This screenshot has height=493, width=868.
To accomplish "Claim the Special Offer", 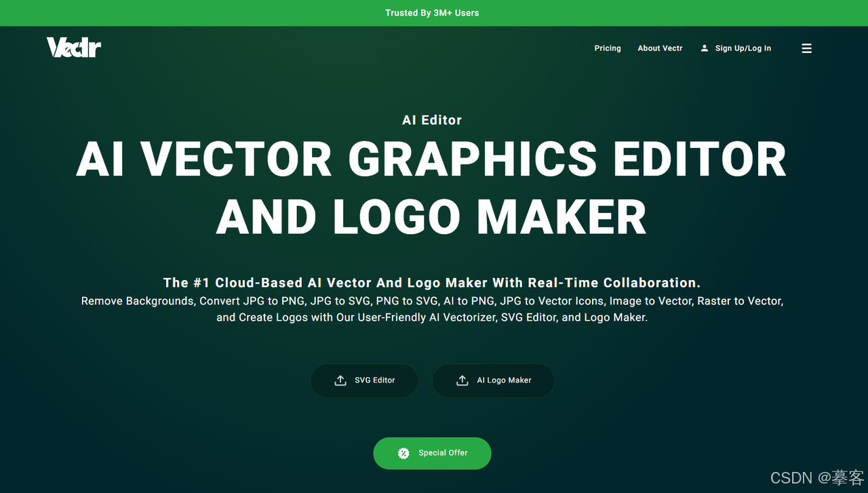I will (432, 453).
